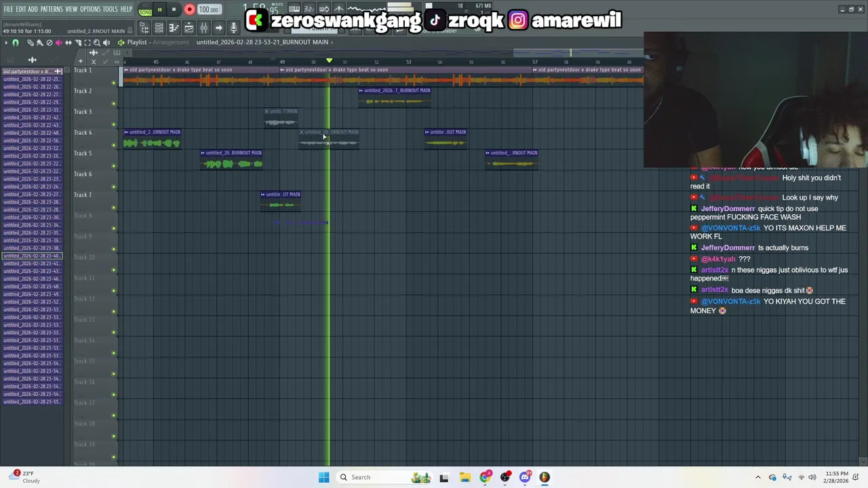The width and height of the screenshot is (868, 488).
Task: Click the X icon in the clip filter grid
Action: 94,62
